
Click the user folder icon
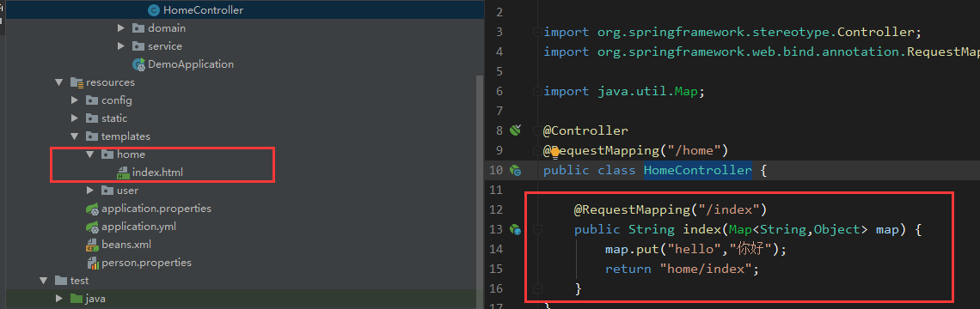click(107, 191)
